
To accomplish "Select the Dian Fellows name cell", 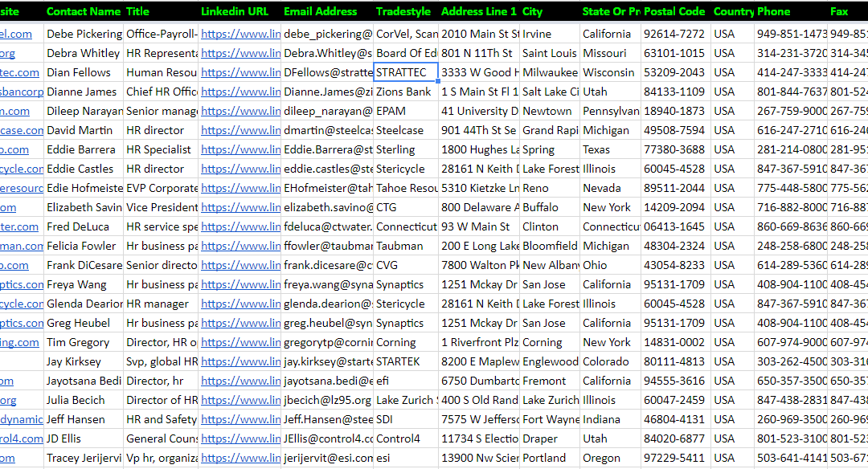I will tap(84, 72).
